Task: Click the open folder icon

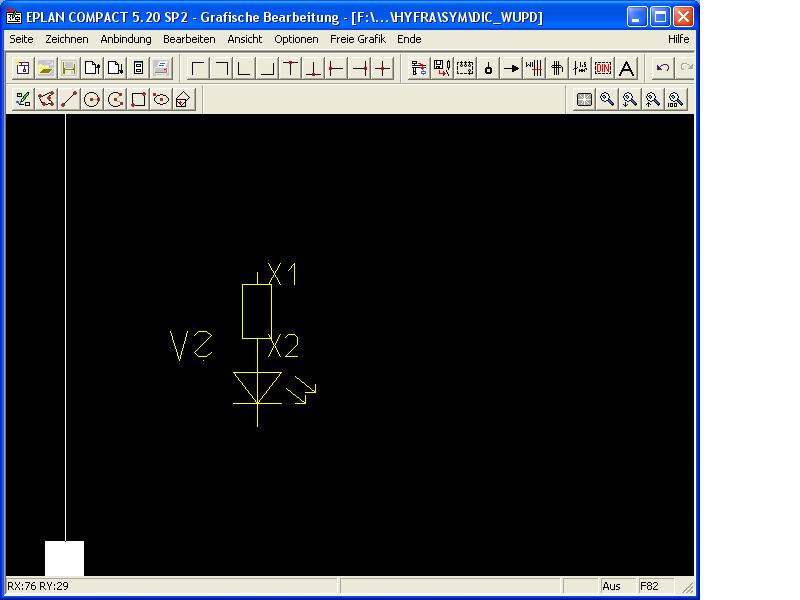Action: point(46,68)
